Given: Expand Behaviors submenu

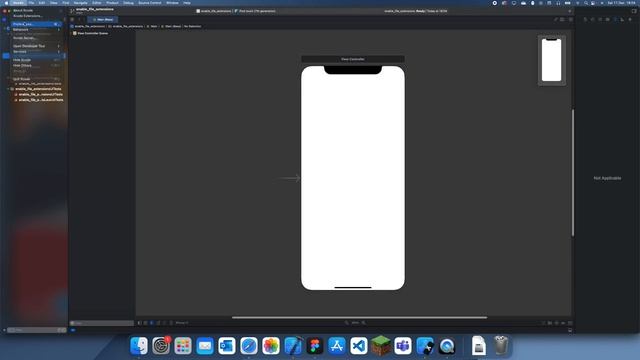Looking at the screenshot, I should 36,30.
